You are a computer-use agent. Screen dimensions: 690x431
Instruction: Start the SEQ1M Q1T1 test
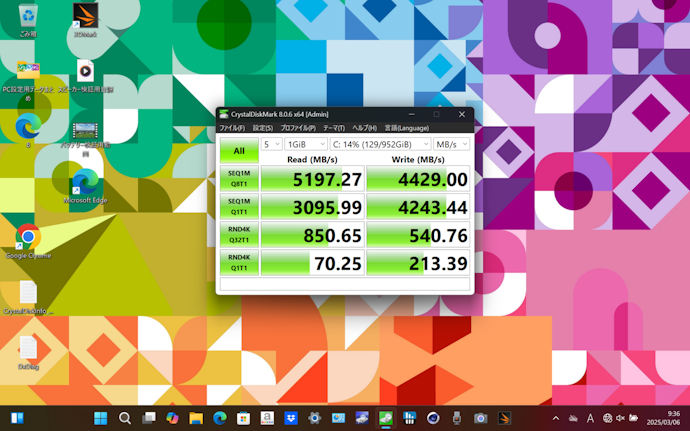click(239, 206)
